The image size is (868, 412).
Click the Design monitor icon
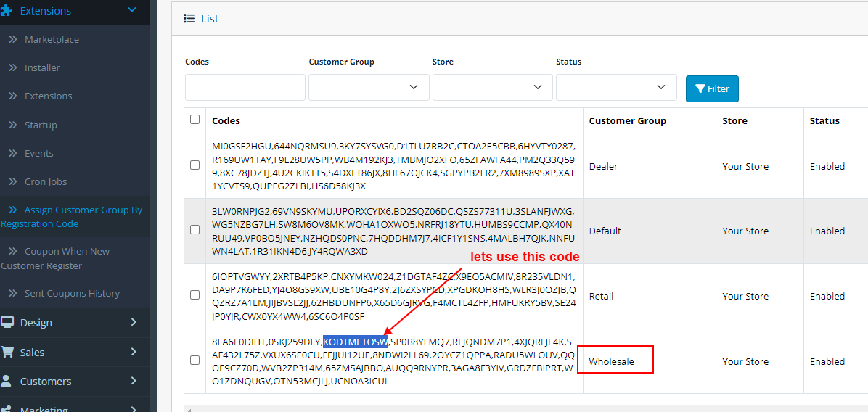pos(7,322)
